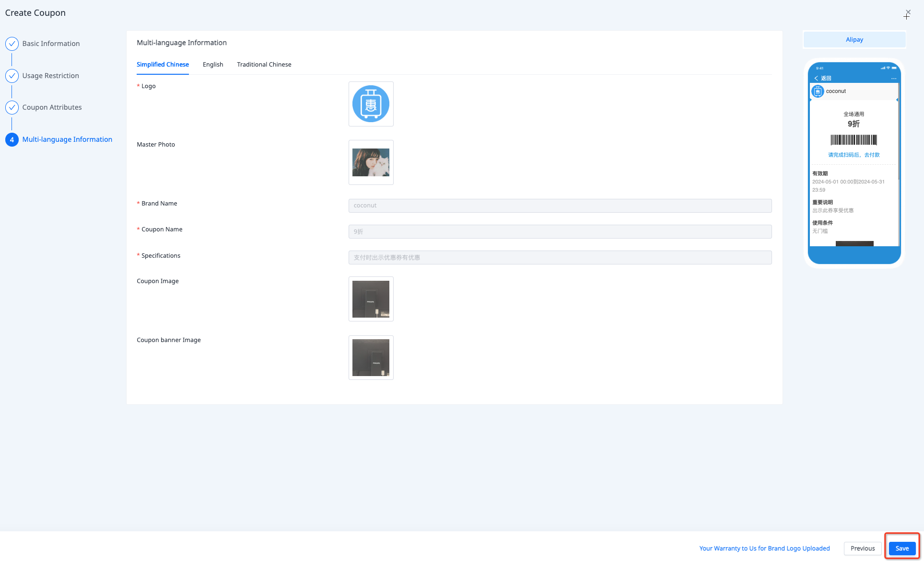Click the coconut brand icon in preview
This screenshot has height=561, width=924.
tap(818, 91)
